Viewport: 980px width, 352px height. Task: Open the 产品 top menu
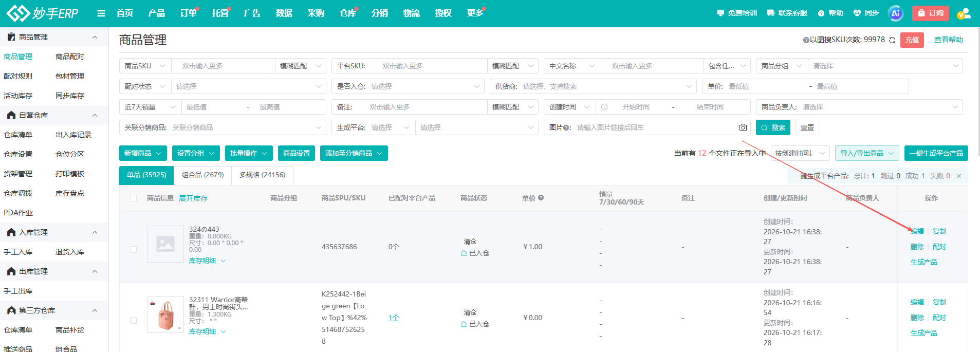157,13
